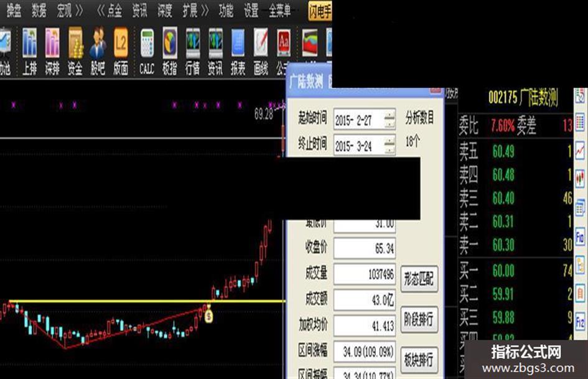Image resolution: width=588 pixels, height=379 pixels.
Task: Click the F12 sidebar icon
Action: point(580,321)
